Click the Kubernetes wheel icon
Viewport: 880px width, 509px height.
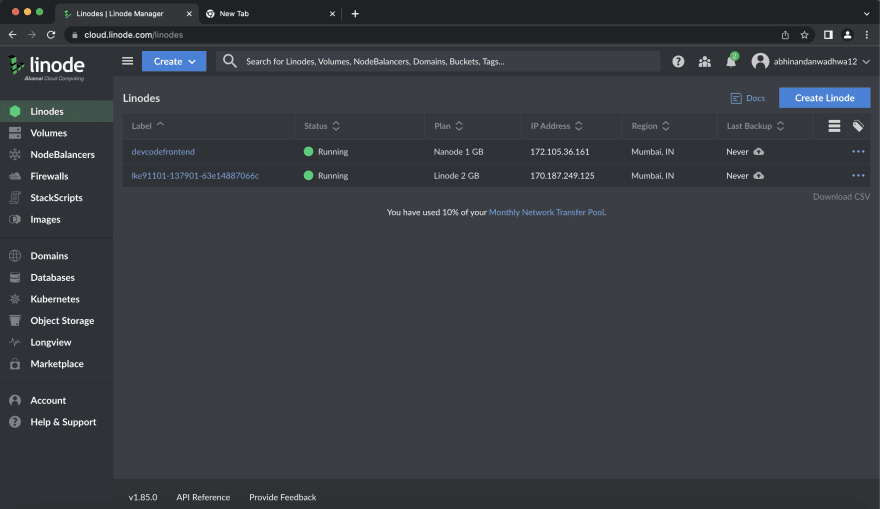point(15,299)
